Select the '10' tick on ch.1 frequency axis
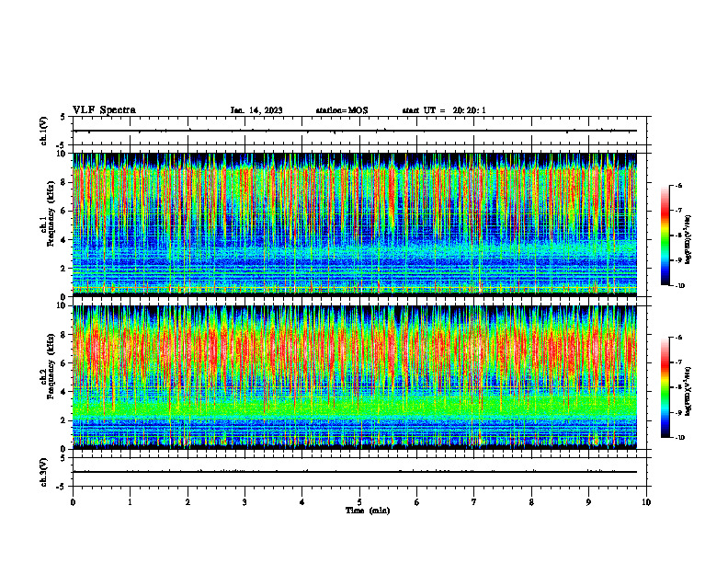 click(x=63, y=154)
